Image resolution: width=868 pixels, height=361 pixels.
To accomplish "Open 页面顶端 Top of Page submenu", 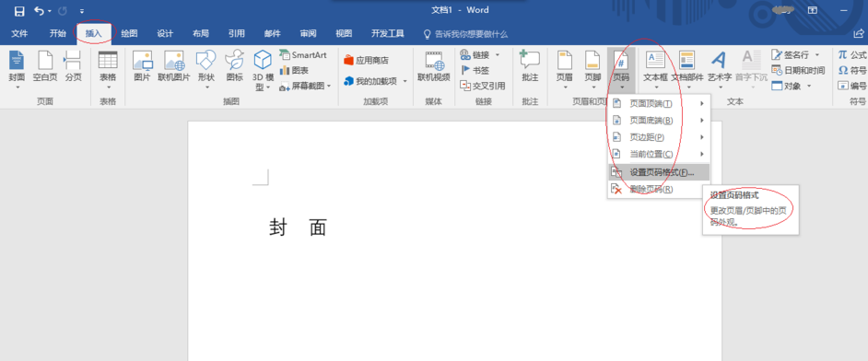I will pos(658,103).
